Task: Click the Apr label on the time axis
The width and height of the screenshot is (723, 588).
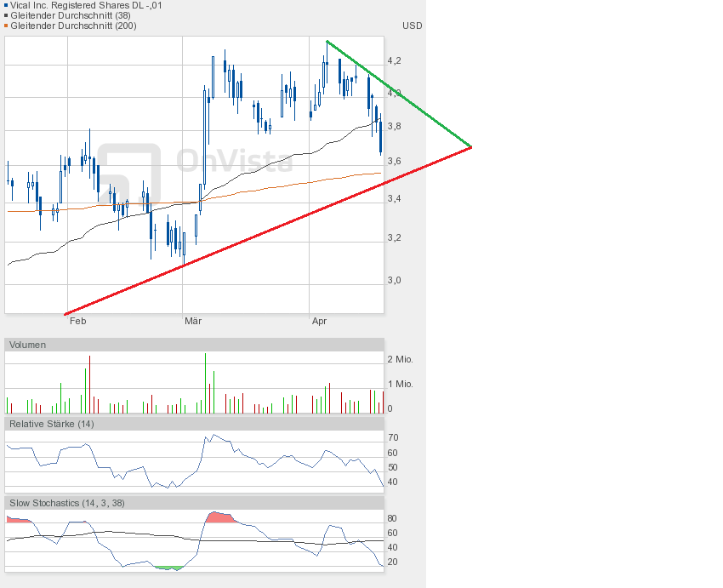Action: click(319, 321)
